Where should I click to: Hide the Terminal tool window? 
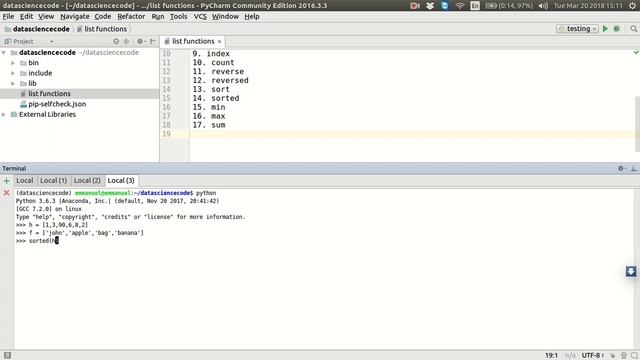[x=633, y=168]
